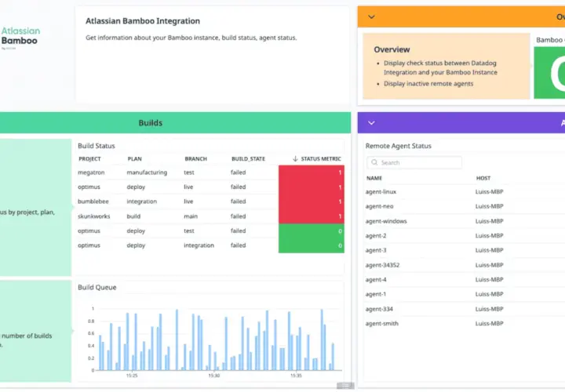Screen dimensions: 565x392
Task: Click the Build Status widget title
Action: pos(97,146)
